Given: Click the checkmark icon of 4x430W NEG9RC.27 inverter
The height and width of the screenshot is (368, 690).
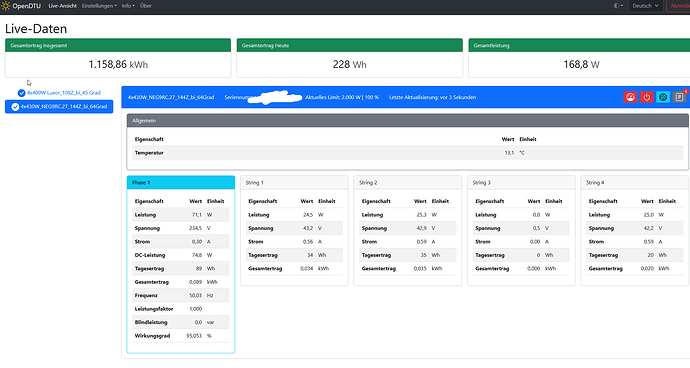Looking at the screenshot, I should click(x=15, y=107).
